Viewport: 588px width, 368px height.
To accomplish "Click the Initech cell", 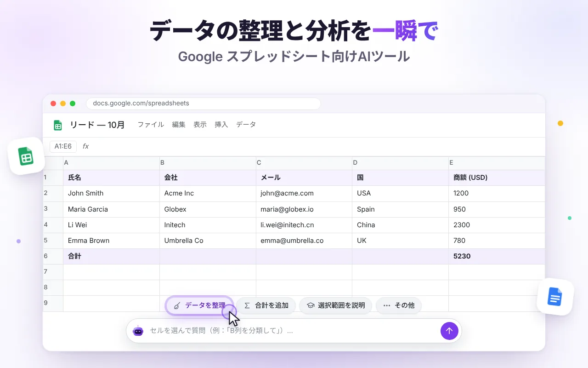I will pyautogui.click(x=208, y=225).
